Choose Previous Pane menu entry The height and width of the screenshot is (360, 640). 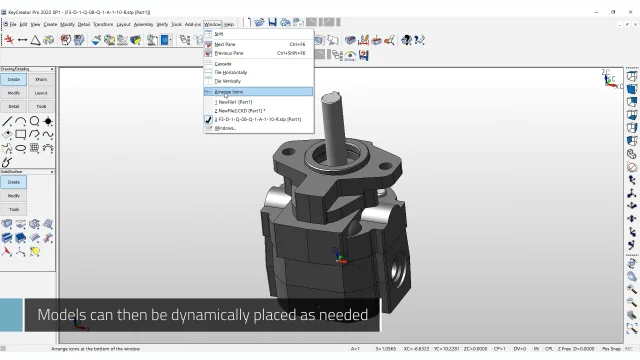click(259, 53)
